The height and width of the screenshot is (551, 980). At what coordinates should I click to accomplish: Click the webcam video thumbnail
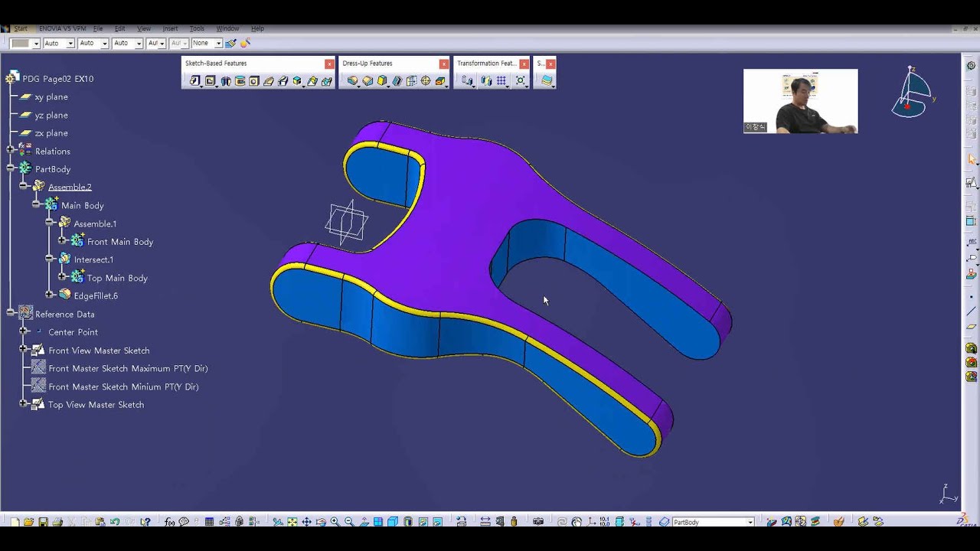click(800, 101)
